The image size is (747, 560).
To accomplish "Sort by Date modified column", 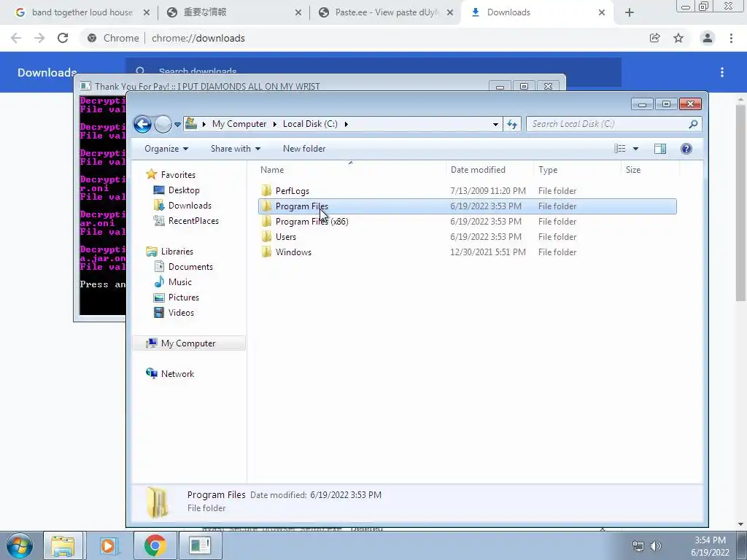I will [x=489, y=169].
